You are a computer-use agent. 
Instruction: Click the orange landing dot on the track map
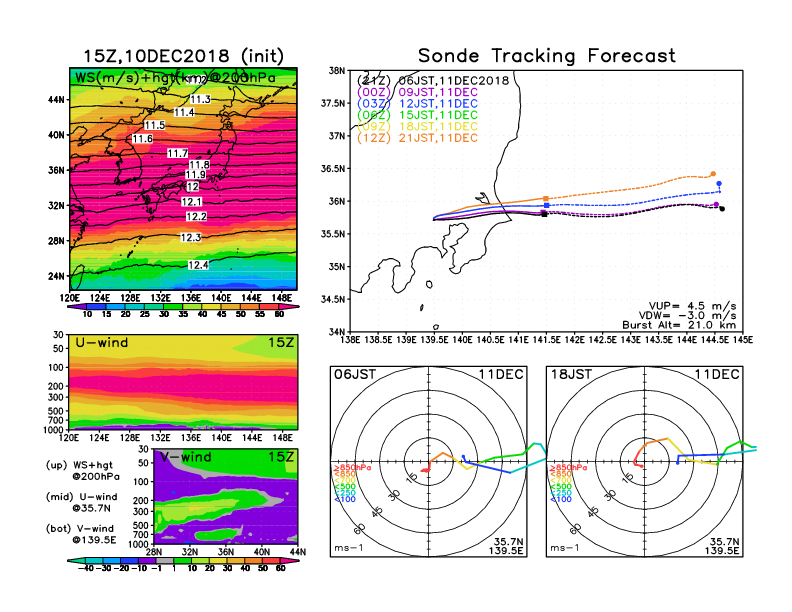click(713, 174)
